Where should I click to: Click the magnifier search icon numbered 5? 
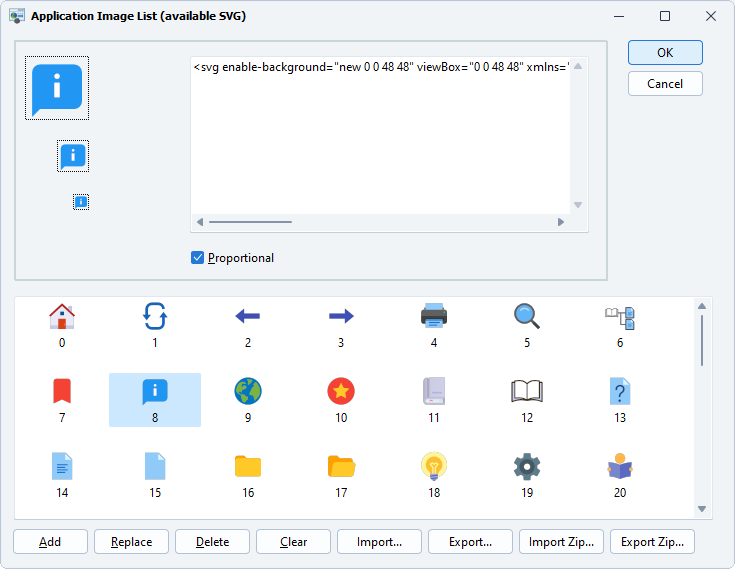click(x=527, y=317)
